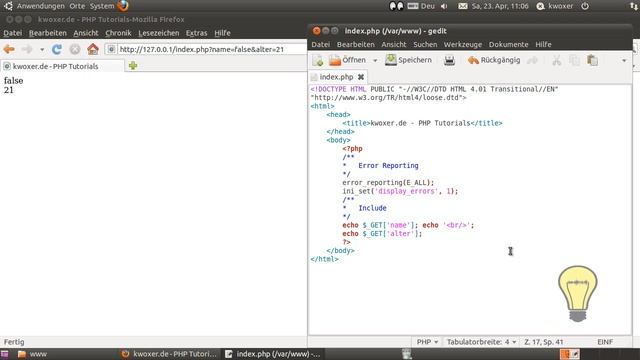The height and width of the screenshot is (360, 640).
Task: Go to the Firefox home page icon
Action: coord(93,49)
